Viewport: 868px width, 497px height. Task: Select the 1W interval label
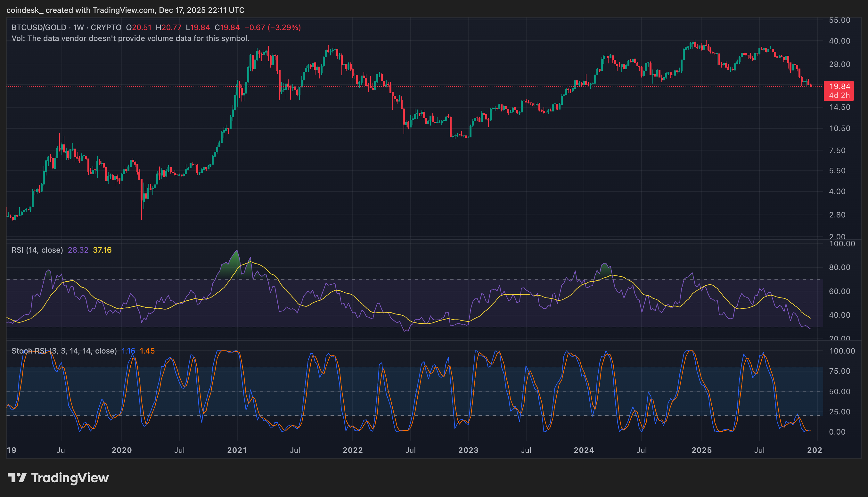78,27
